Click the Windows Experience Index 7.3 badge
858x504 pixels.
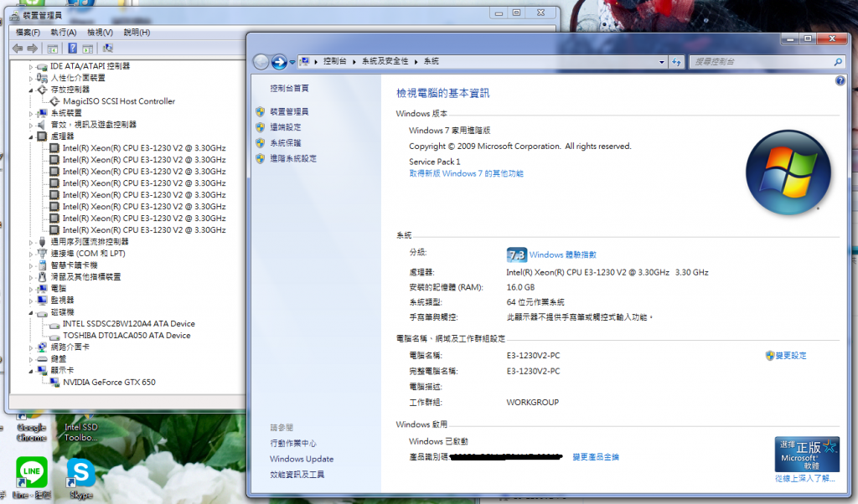516,255
